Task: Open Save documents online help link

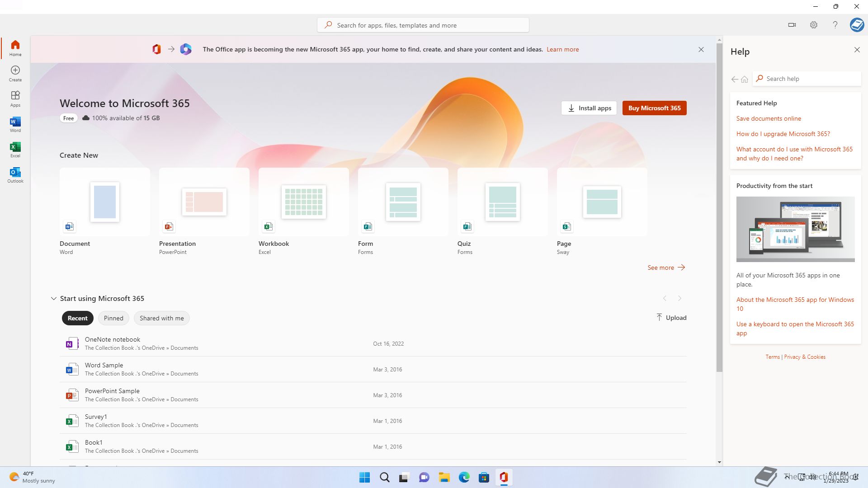Action: click(769, 118)
